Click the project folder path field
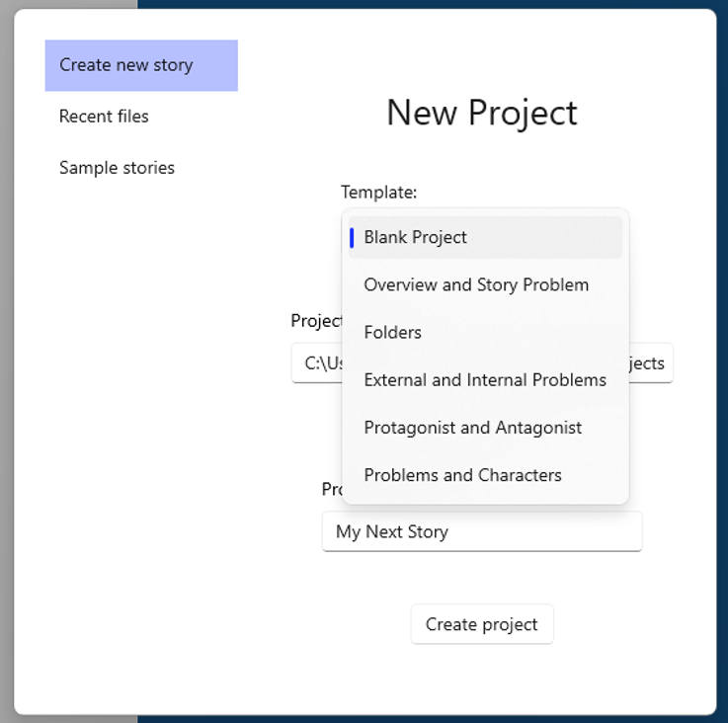728x723 pixels. [316, 363]
